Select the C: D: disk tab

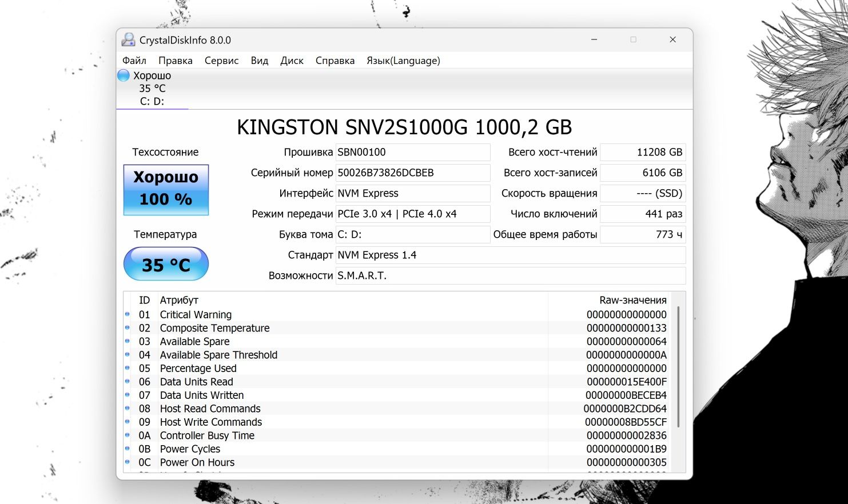click(152, 89)
